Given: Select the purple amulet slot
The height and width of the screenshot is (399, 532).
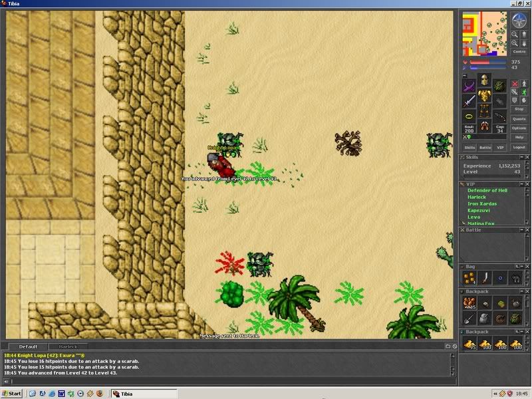Looking at the screenshot, I should point(469,86).
